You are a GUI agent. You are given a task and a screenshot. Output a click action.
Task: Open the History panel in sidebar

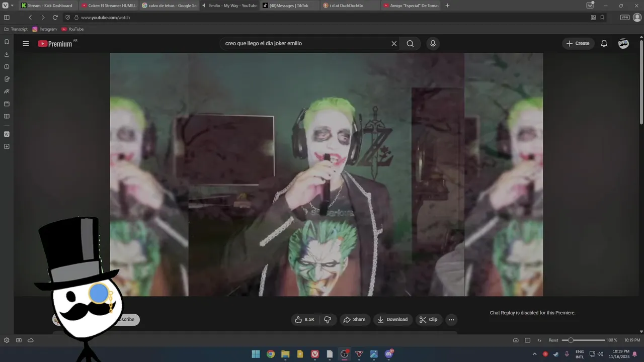7,67
